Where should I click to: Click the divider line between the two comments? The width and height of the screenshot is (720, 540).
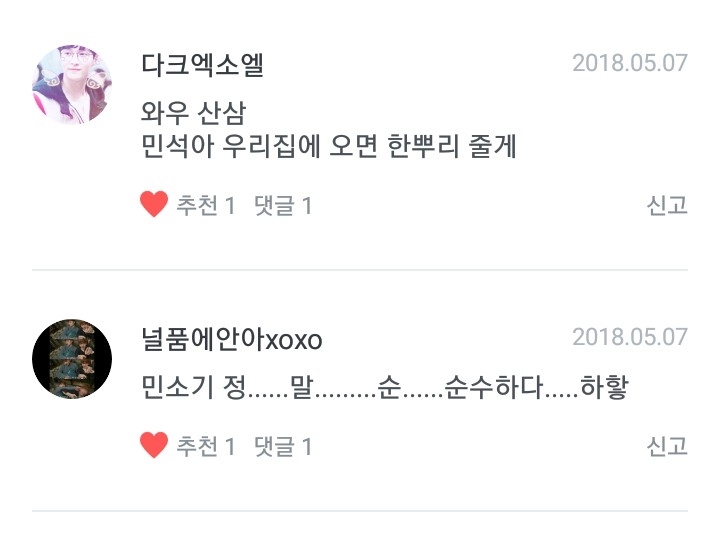pos(360,270)
